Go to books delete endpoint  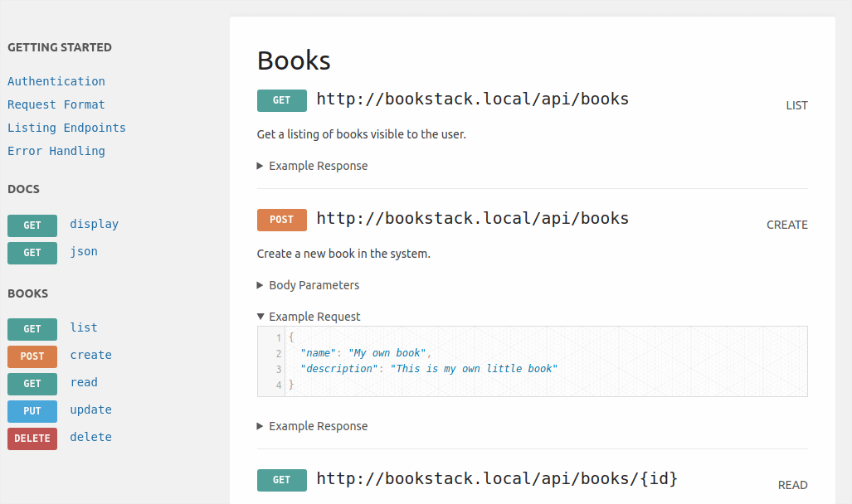tap(90, 437)
